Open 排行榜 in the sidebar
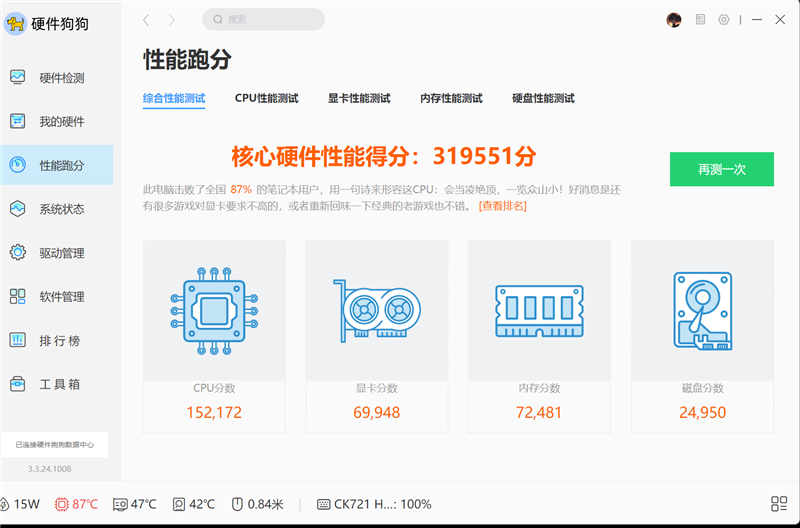The height and width of the screenshot is (528, 800). pos(57,340)
